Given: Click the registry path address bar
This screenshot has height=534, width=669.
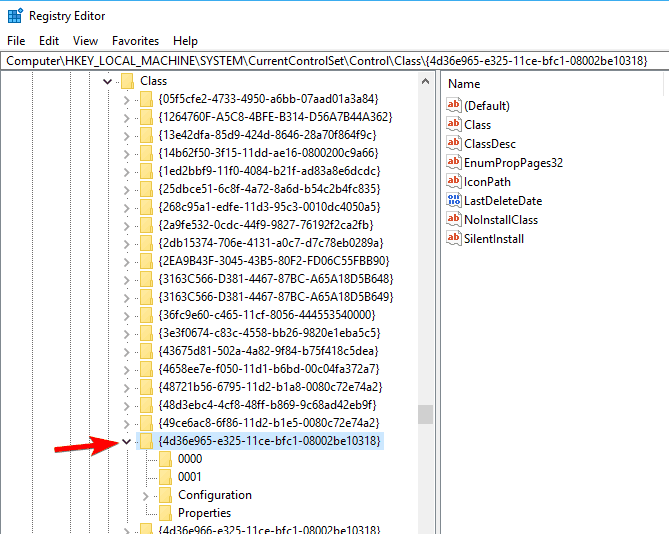Looking at the screenshot, I should (x=334, y=61).
